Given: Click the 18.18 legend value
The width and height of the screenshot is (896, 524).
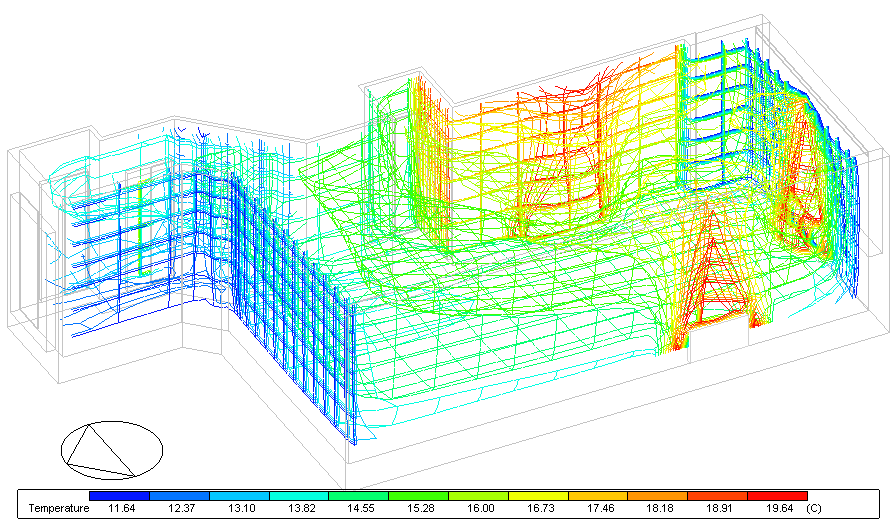Looking at the screenshot, I should [659, 508].
